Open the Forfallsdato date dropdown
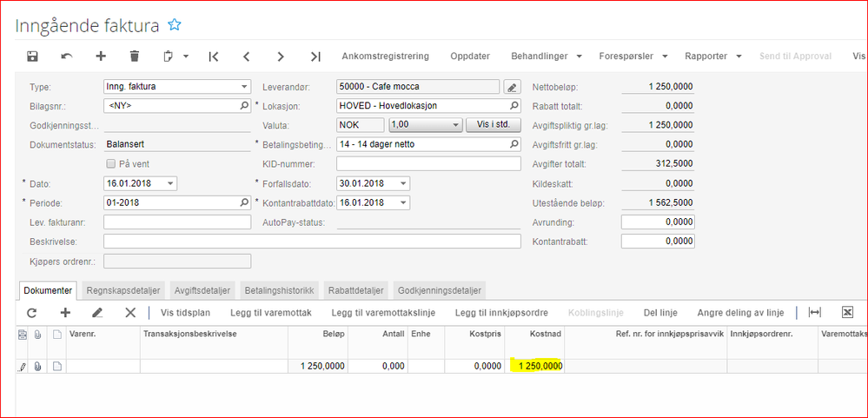Screen dimensions: 868x418 click(403, 183)
